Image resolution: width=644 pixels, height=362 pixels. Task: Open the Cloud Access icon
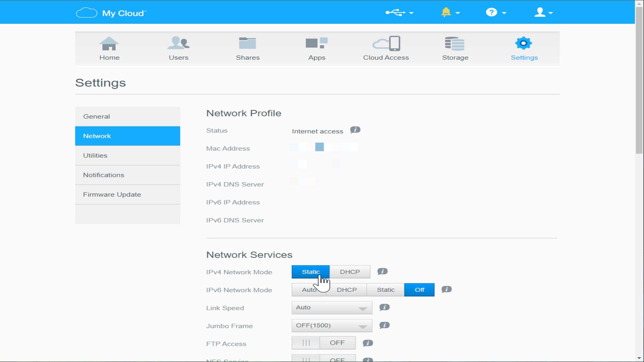pos(386,49)
